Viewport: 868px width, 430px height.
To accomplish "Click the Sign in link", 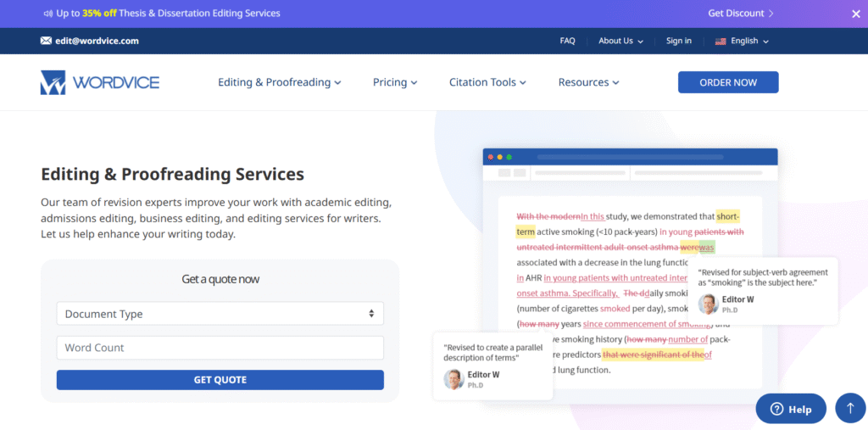I will click(x=679, y=41).
